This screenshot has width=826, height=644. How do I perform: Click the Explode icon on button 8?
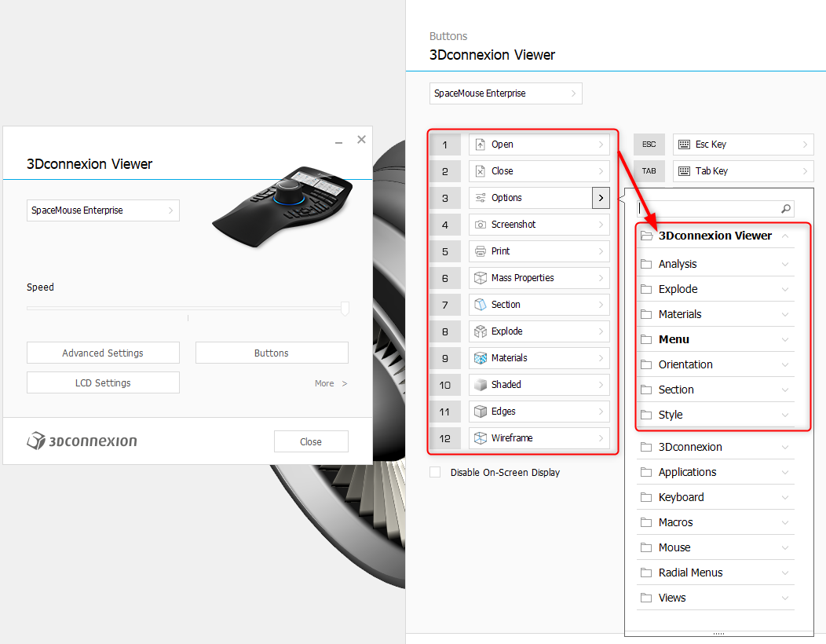click(480, 331)
